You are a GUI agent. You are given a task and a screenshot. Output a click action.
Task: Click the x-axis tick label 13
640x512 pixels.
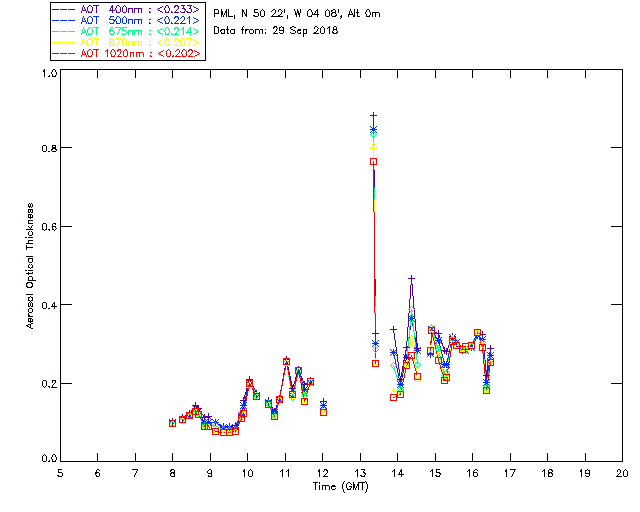pos(360,473)
